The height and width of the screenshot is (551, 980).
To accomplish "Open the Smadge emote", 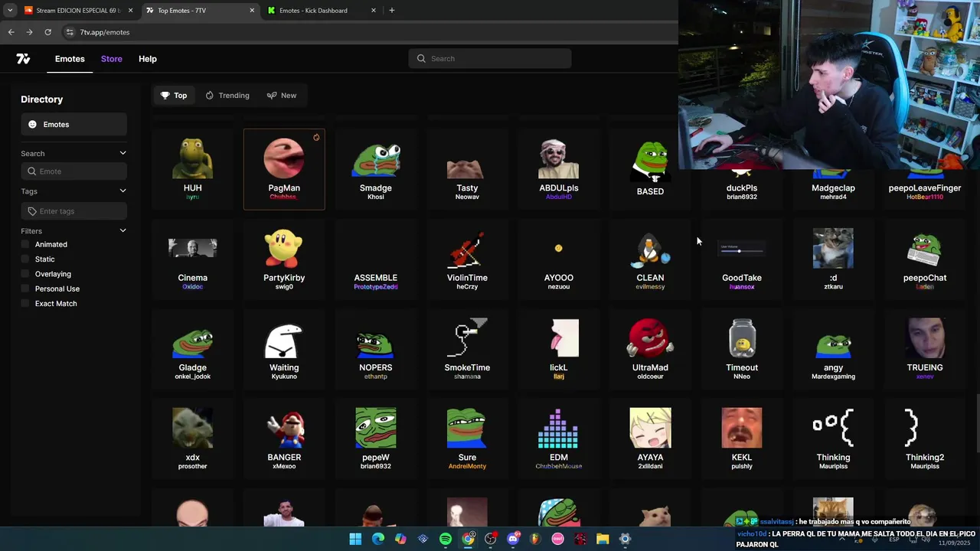I will coord(375,169).
